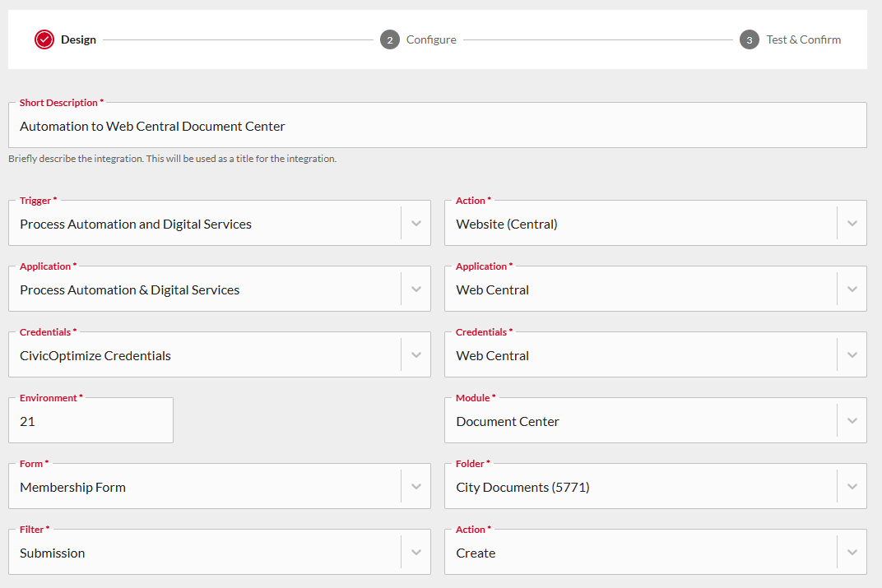Expand the Module dropdown chevron

point(852,420)
